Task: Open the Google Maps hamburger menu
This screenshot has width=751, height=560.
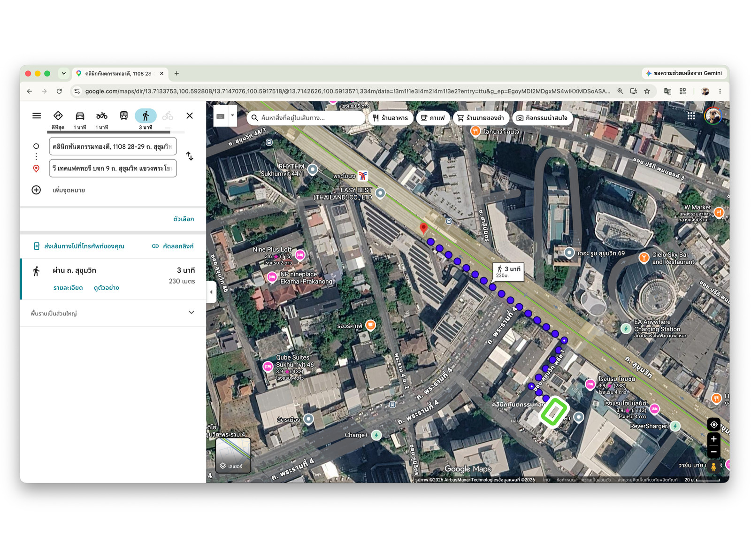Action: coord(37,115)
